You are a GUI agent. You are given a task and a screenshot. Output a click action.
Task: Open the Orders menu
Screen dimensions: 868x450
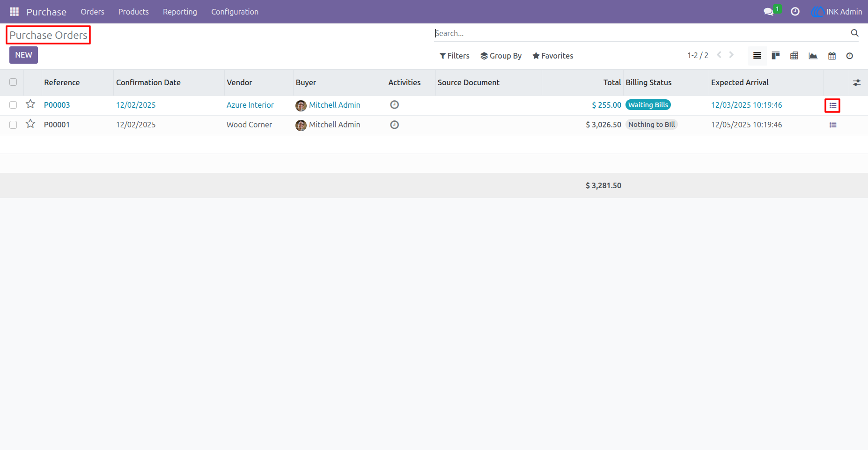click(x=92, y=12)
